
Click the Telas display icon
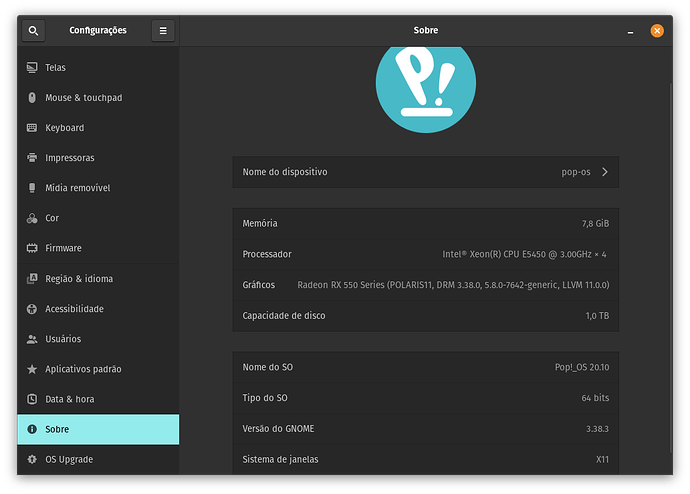(32, 68)
